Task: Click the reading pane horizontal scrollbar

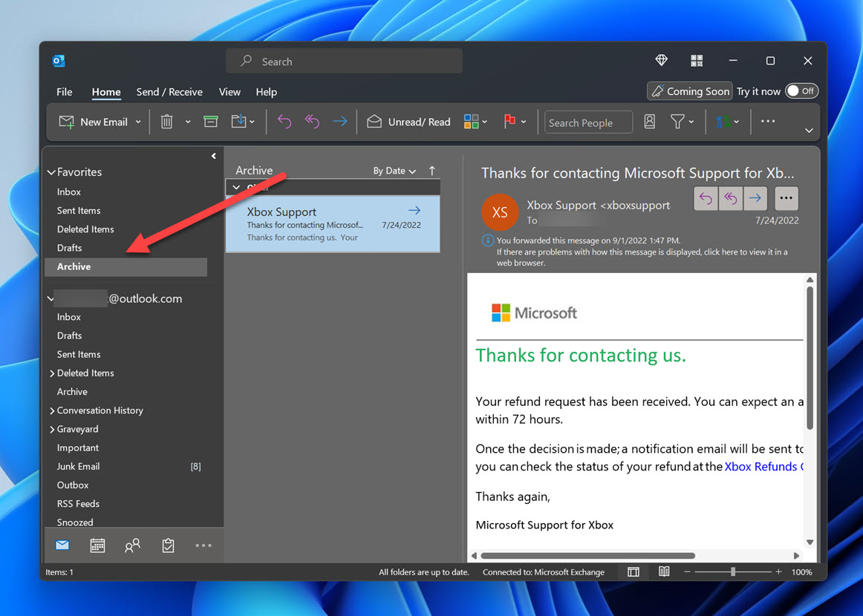Action: pyautogui.click(x=587, y=555)
